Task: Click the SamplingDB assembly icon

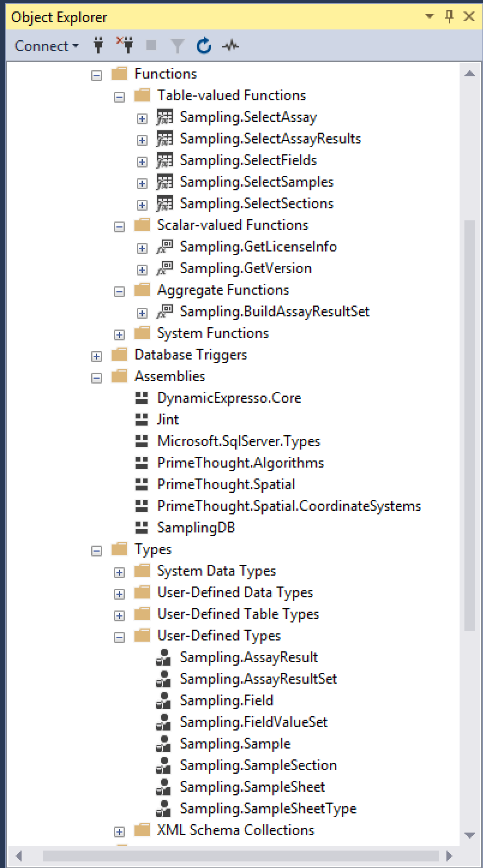Action: (x=142, y=528)
